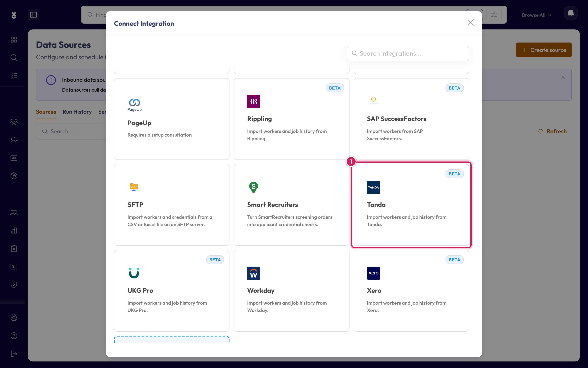Toggle the sidebar panel icon
Viewport: 588px width, 368px height.
pyautogui.click(x=33, y=15)
